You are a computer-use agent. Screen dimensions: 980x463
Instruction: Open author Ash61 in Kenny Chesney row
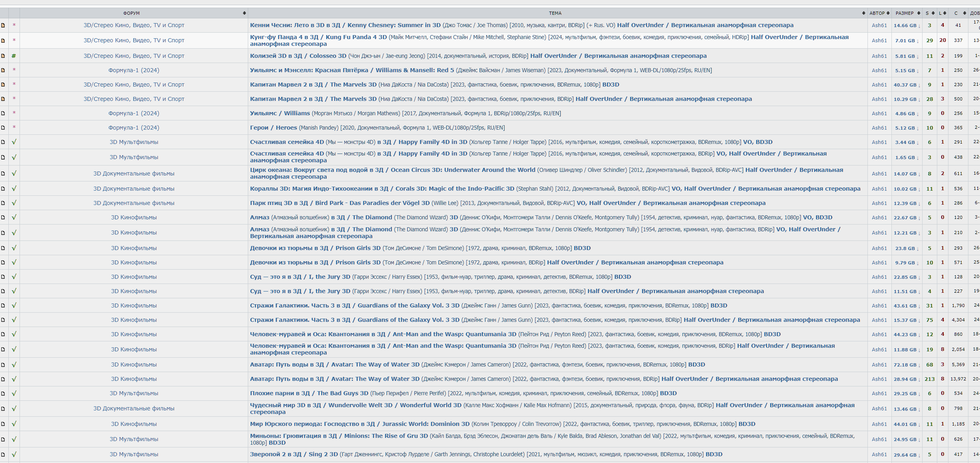(879, 26)
